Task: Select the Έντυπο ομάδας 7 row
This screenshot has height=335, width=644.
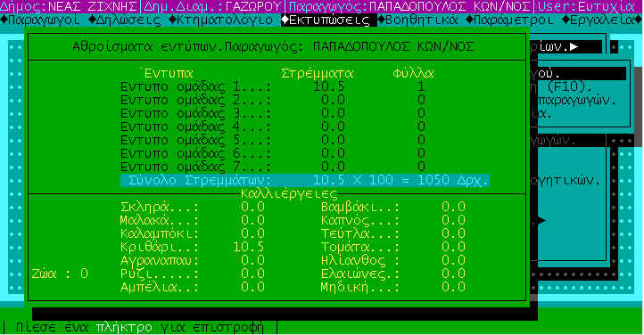Action: 273,167
